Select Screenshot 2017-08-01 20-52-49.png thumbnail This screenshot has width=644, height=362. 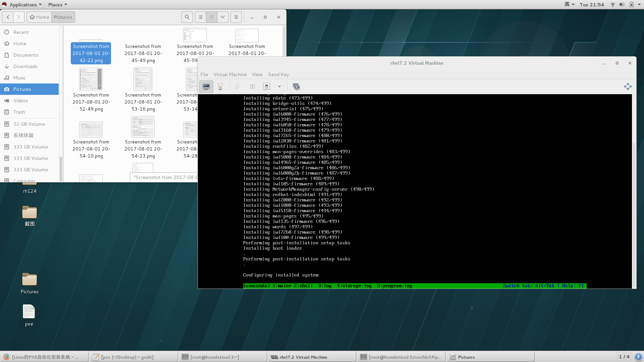point(91,79)
